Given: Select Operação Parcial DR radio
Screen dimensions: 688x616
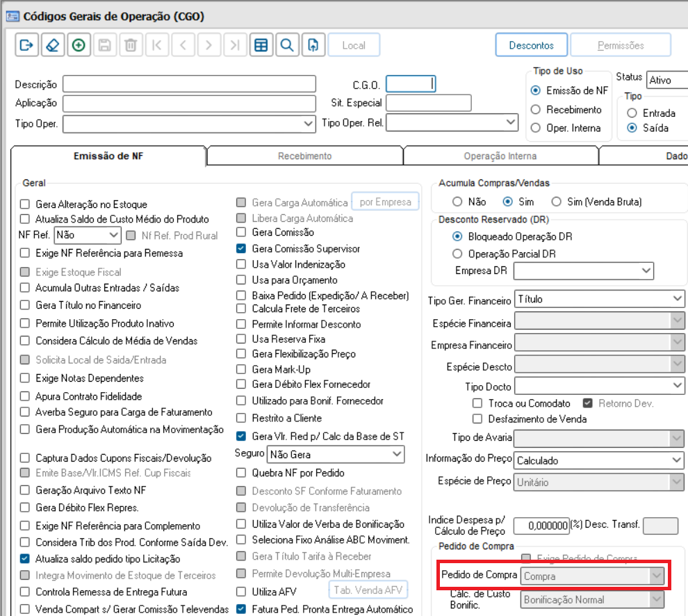Looking at the screenshot, I should coord(457,254).
